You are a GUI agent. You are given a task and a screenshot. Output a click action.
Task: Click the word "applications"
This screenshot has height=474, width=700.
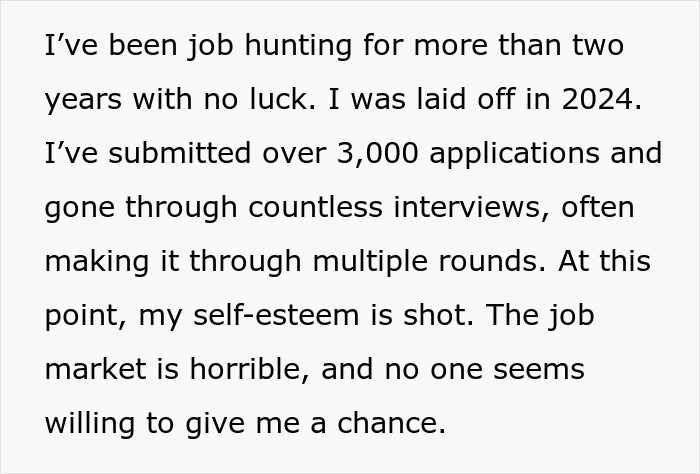pyautogui.click(x=514, y=154)
